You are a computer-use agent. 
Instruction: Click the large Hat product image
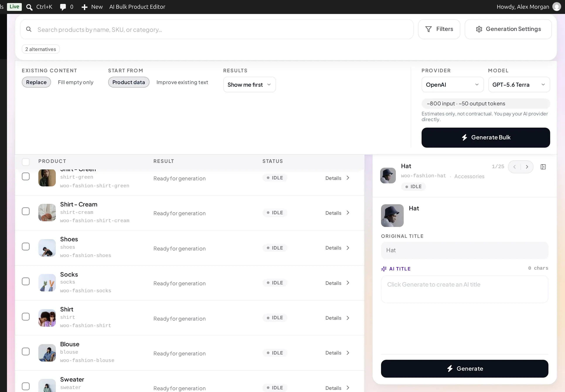[392, 216]
